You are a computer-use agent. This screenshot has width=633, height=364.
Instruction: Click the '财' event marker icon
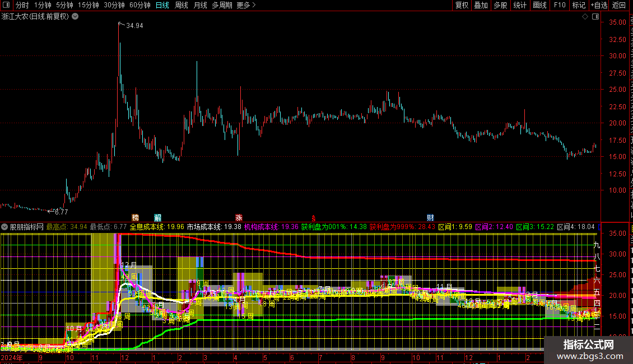pyautogui.click(x=430, y=217)
